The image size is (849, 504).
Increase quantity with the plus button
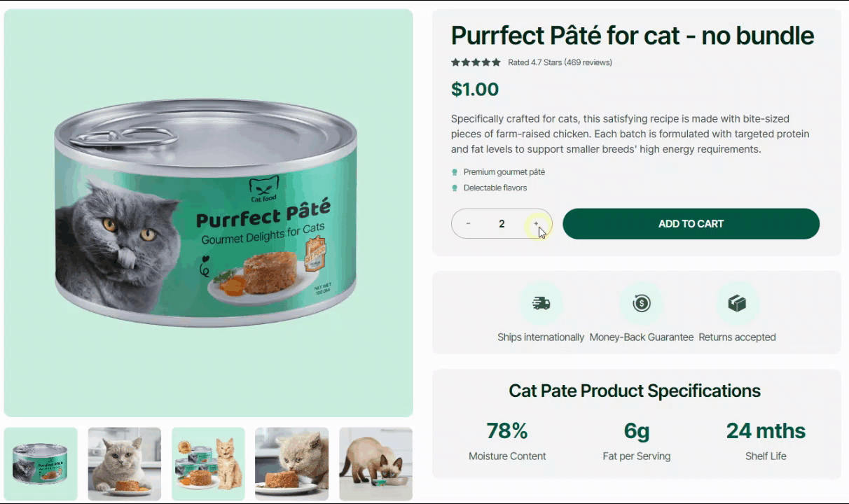pos(536,224)
